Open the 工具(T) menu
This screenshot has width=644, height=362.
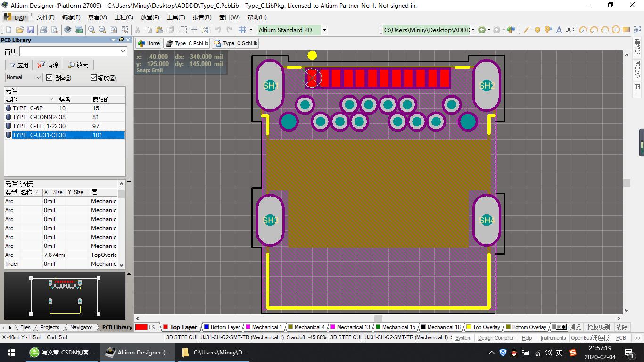(176, 17)
